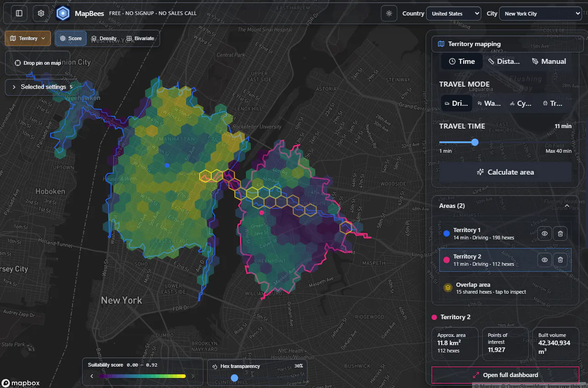Click the crosshair icon on Drop pin

point(18,63)
